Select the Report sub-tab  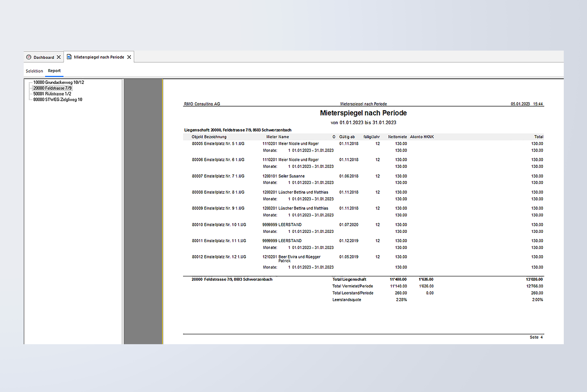point(54,71)
